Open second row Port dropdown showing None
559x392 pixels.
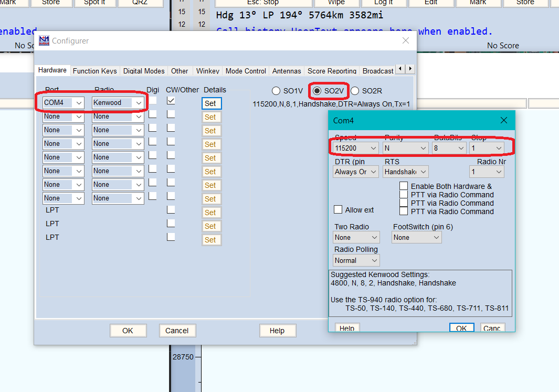64,116
